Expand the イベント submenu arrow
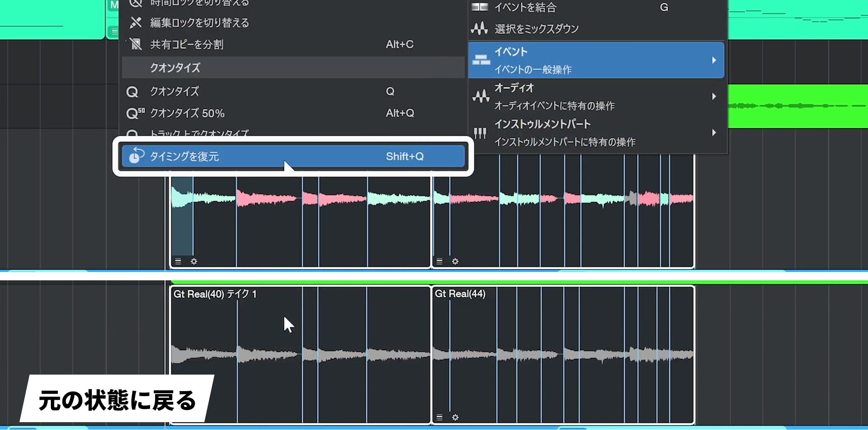 click(x=714, y=60)
